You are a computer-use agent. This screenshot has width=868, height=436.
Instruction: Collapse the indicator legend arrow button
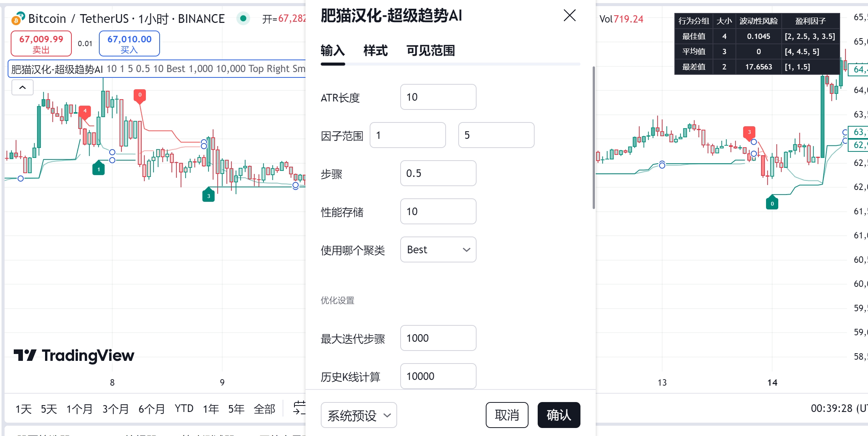23,87
